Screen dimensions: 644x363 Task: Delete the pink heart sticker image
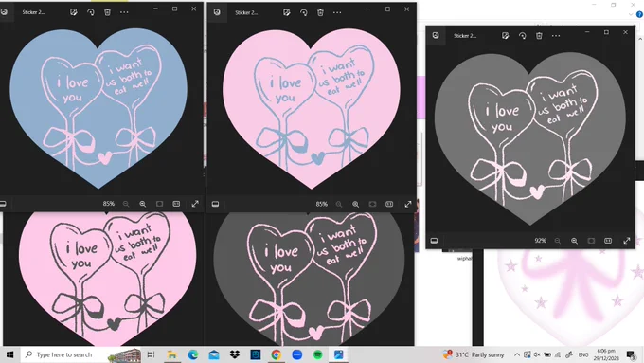point(320,12)
